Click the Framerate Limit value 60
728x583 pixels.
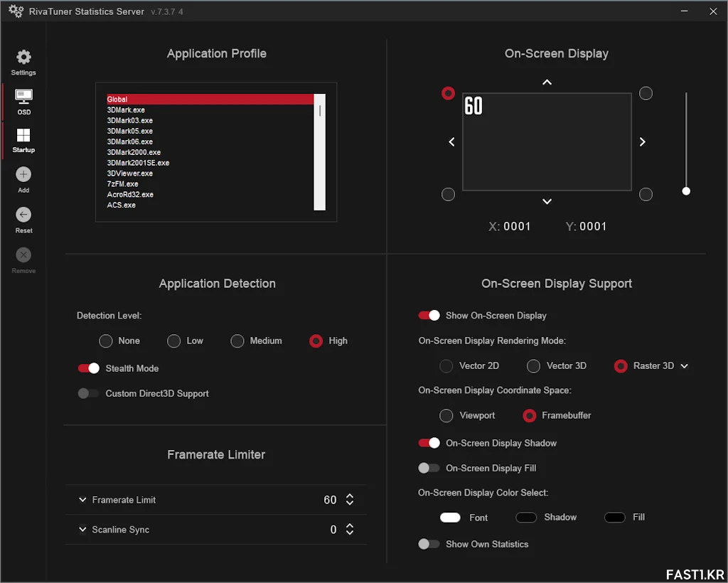pos(330,500)
